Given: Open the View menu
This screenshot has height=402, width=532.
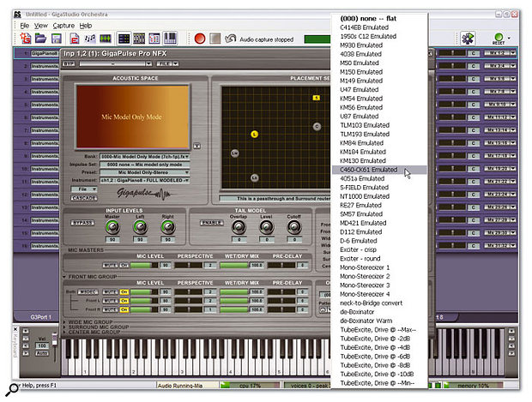Looking at the screenshot, I should (41, 26).
